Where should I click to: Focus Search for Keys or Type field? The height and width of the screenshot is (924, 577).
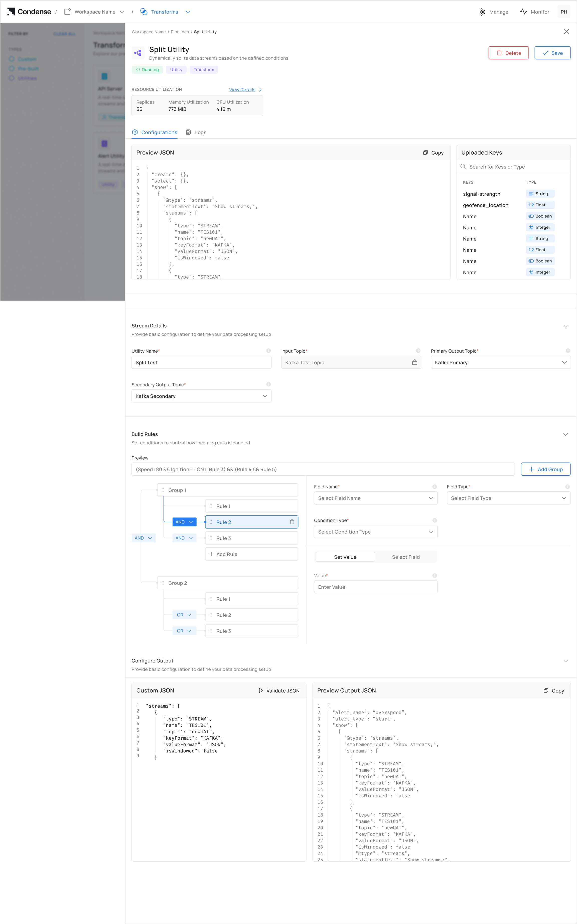(513, 167)
